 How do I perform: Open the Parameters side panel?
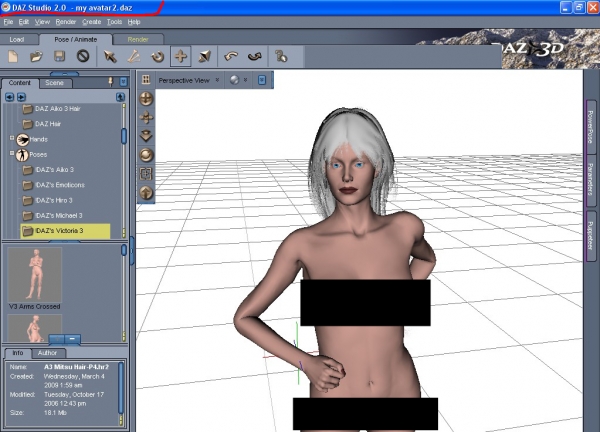click(590, 180)
